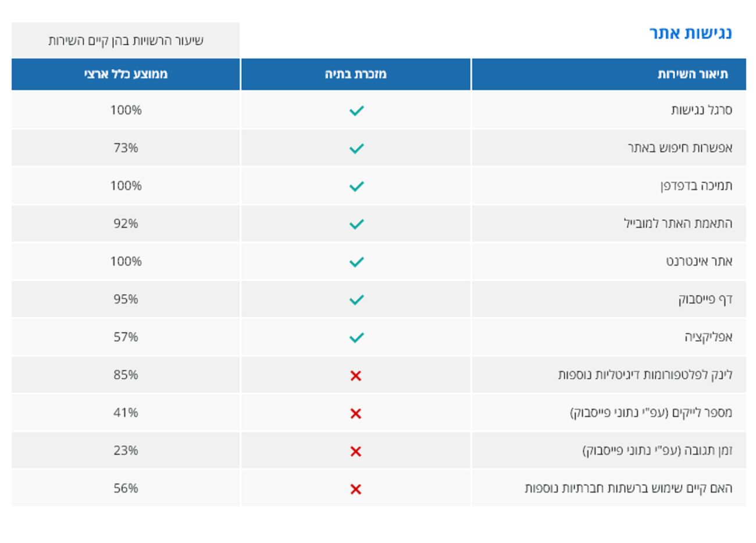Click the checkmark in תמיכה בדפדפן row
The width and height of the screenshot is (756, 543).
(x=356, y=186)
